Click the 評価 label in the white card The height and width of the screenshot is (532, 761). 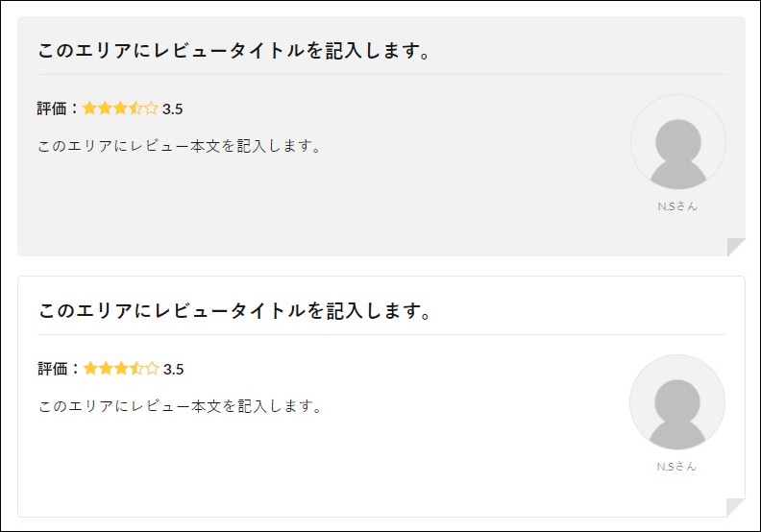click(x=53, y=369)
